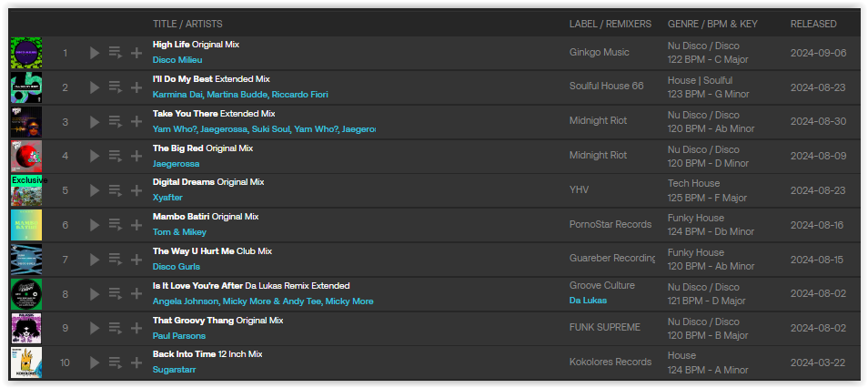The image size is (868, 388).
Task: Add Mambo Batiri using plus icon
Action: (136, 224)
